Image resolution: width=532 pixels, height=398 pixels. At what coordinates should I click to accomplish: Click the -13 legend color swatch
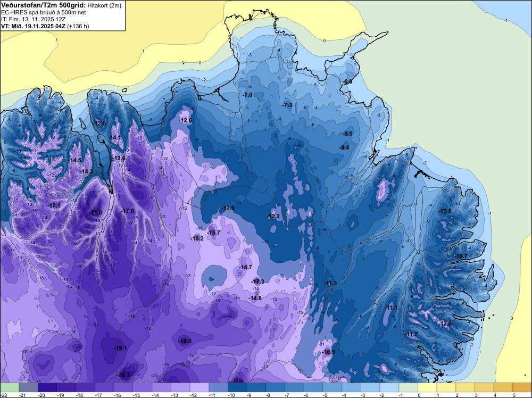[x=180, y=387]
